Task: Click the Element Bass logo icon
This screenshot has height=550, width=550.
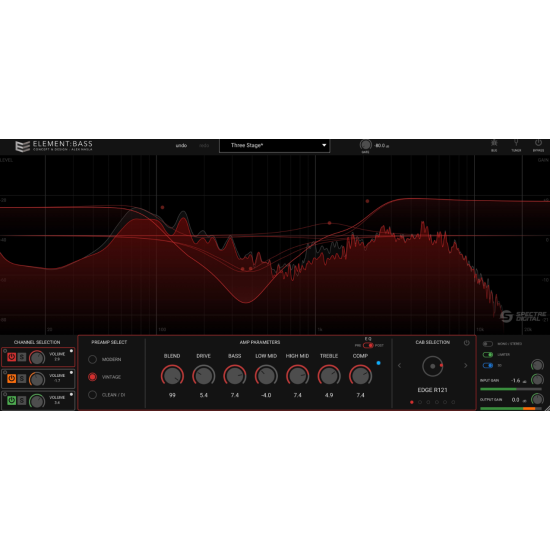Action: [x=22, y=146]
